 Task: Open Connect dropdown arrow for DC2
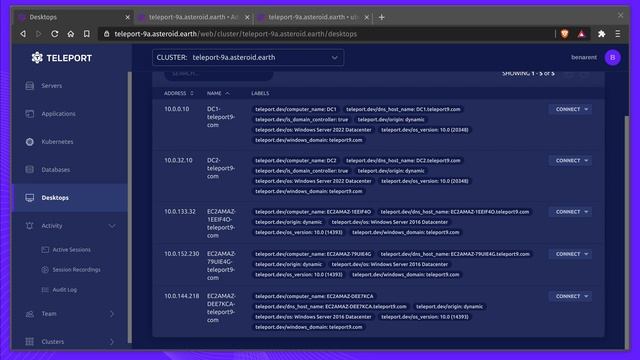coord(587,161)
